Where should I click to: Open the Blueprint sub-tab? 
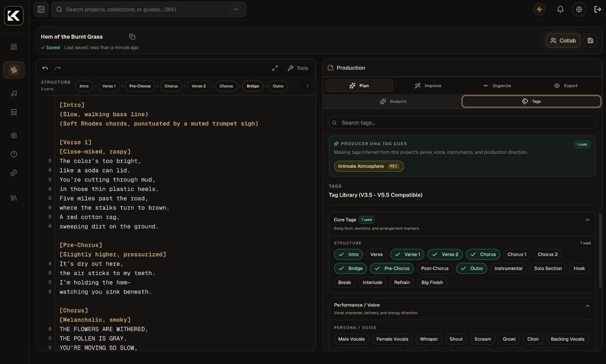click(393, 102)
